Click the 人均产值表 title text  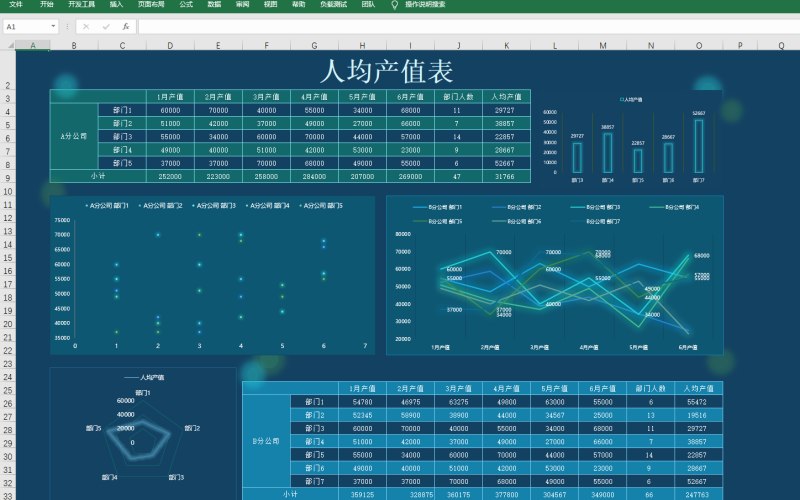point(387,71)
